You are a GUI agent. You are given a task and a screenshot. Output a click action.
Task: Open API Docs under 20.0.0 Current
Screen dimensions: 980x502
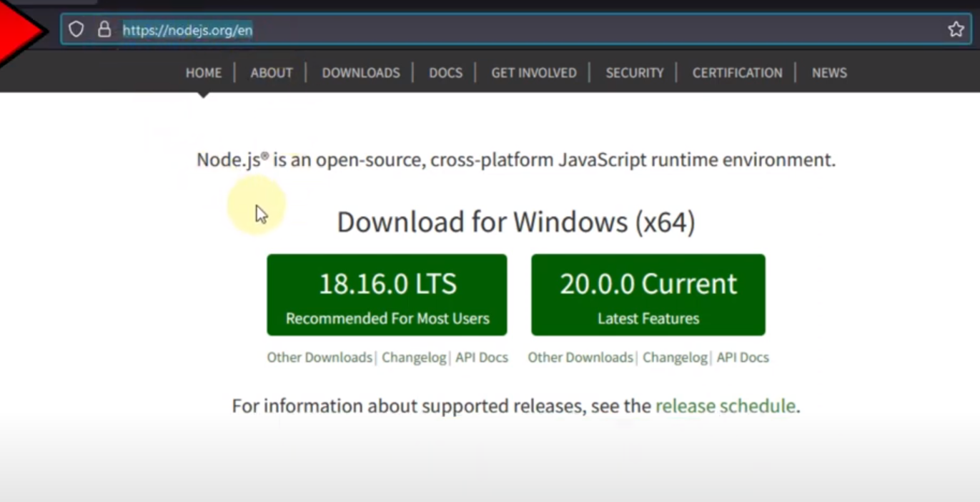coord(743,358)
